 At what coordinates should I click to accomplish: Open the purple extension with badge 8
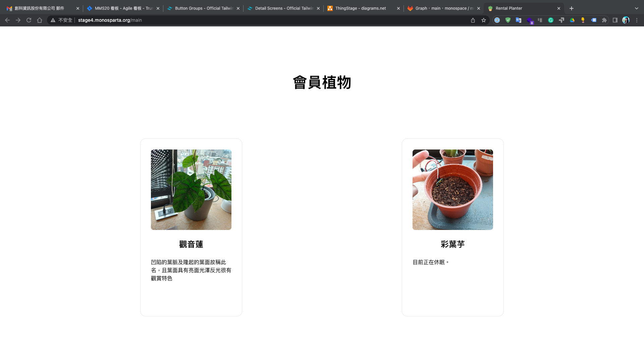pos(529,20)
